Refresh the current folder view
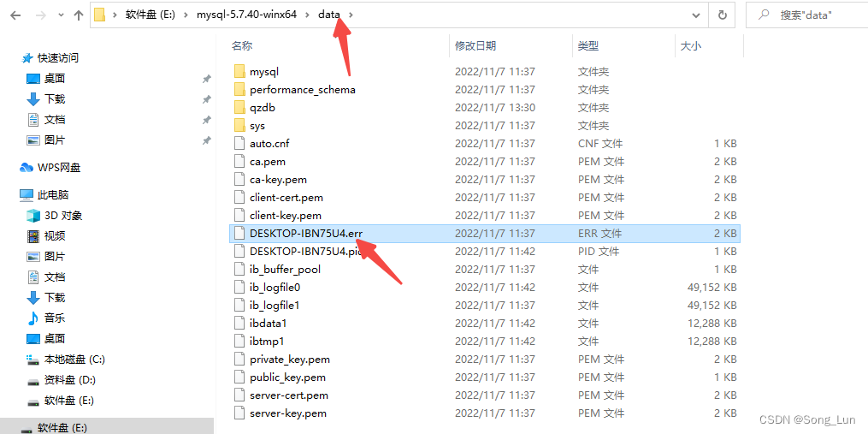Viewport: 868px width, 434px height. click(722, 15)
